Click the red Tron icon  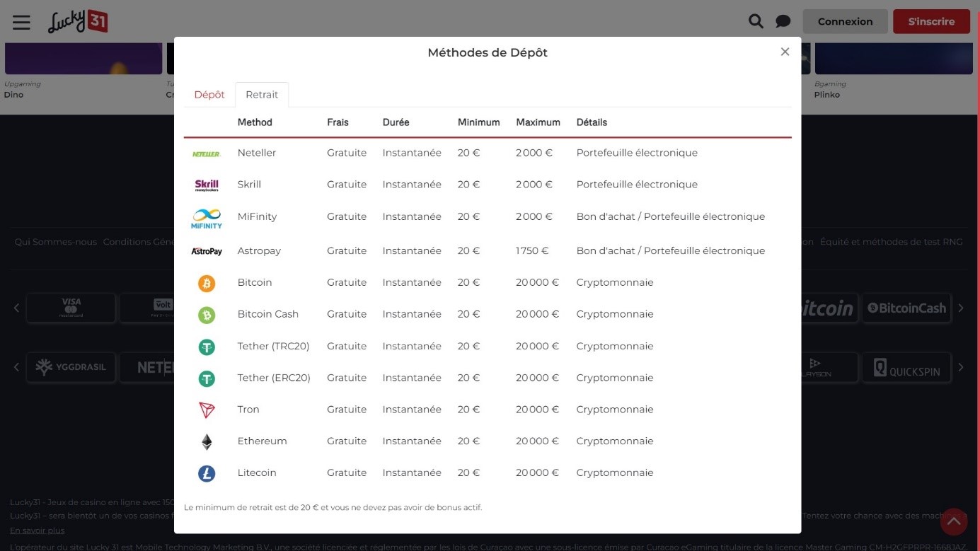coord(207,410)
